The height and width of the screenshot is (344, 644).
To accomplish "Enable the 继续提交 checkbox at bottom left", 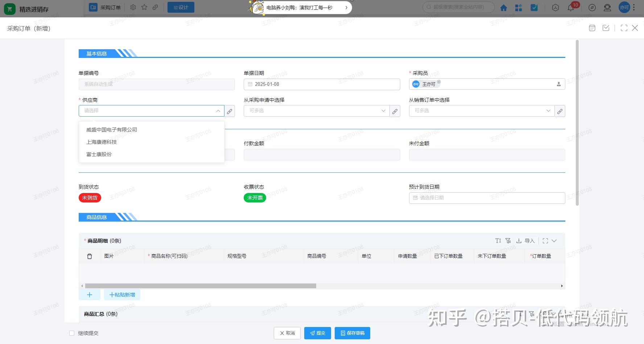I will [72, 333].
